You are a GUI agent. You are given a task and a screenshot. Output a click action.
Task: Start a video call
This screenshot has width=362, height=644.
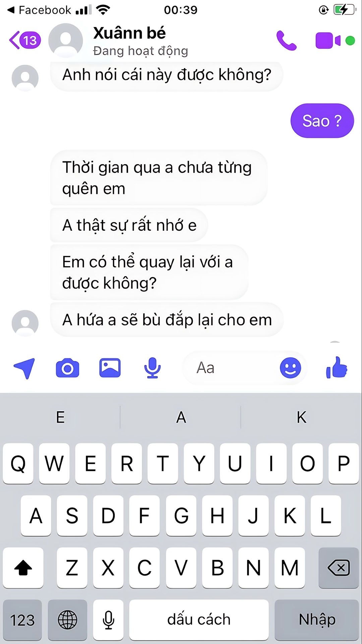328,41
